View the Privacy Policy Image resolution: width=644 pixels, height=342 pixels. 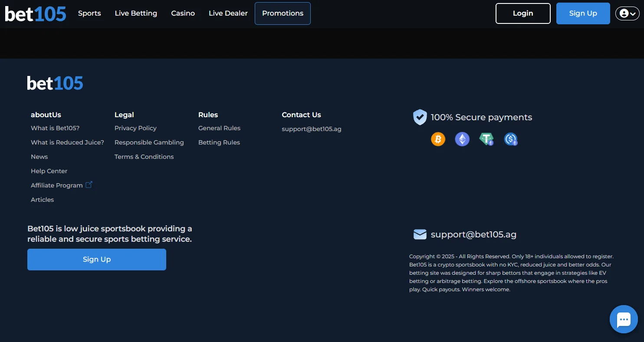(x=135, y=128)
